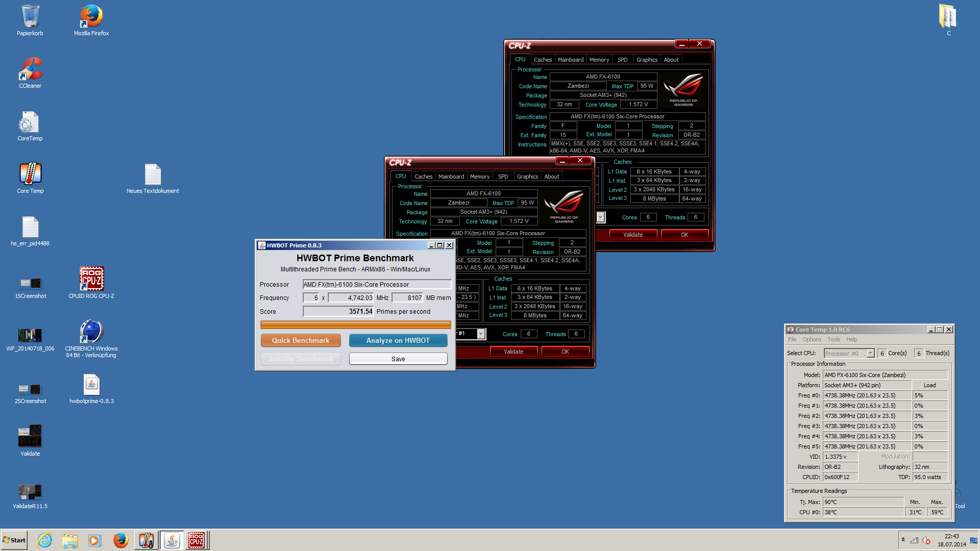Open Mainboard tab in back CPU-Z window
Image resolution: width=980 pixels, height=551 pixels.
pyautogui.click(x=571, y=60)
